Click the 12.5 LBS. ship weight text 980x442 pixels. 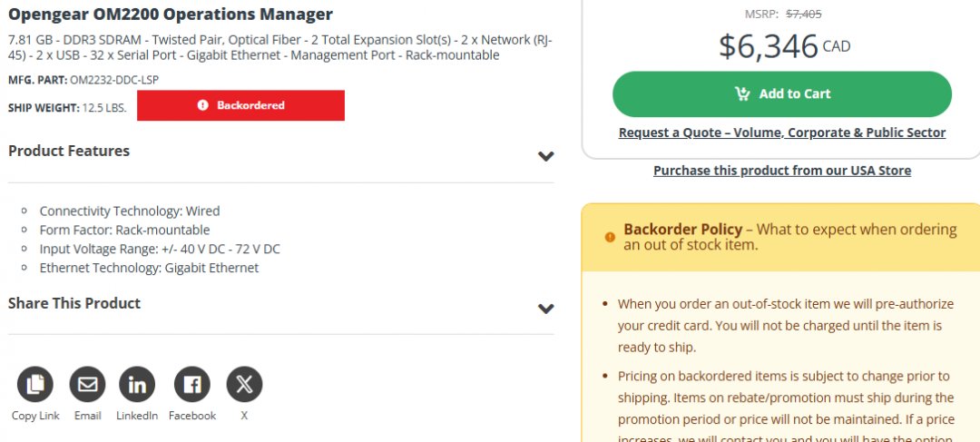[103, 108]
